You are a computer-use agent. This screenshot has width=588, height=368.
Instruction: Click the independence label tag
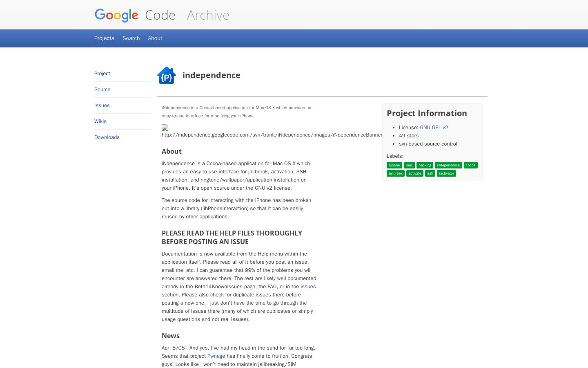[x=448, y=165]
